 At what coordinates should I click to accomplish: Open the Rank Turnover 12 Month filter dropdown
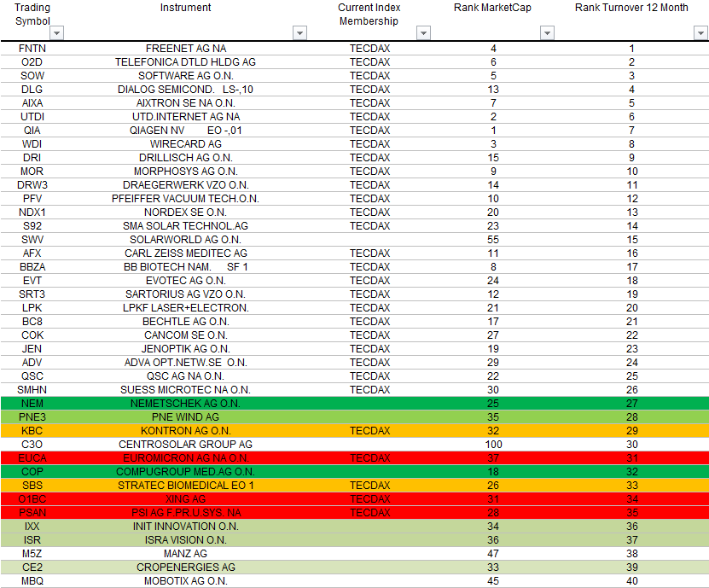click(700, 33)
